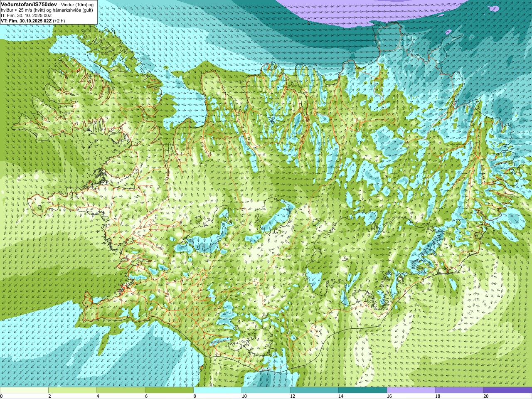Click the legend scale label "18"
The height and width of the screenshot is (399, 532).
437,396
